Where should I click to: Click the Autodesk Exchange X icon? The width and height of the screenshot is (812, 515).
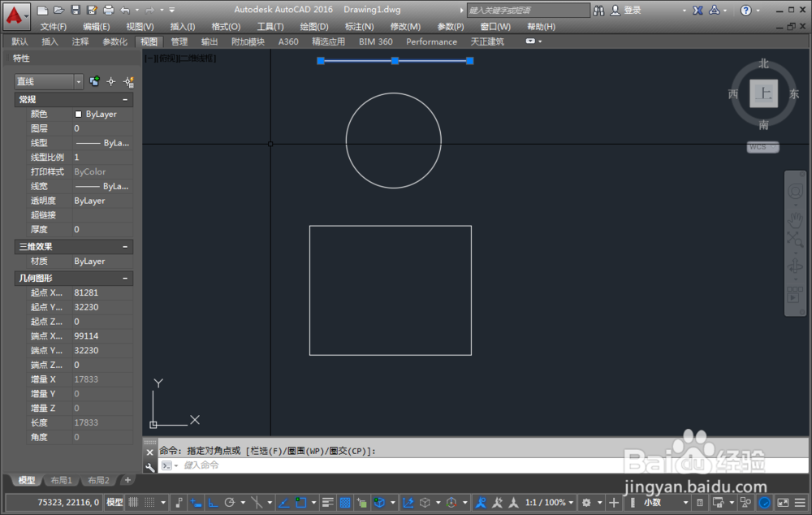pyautogui.click(x=698, y=11)
